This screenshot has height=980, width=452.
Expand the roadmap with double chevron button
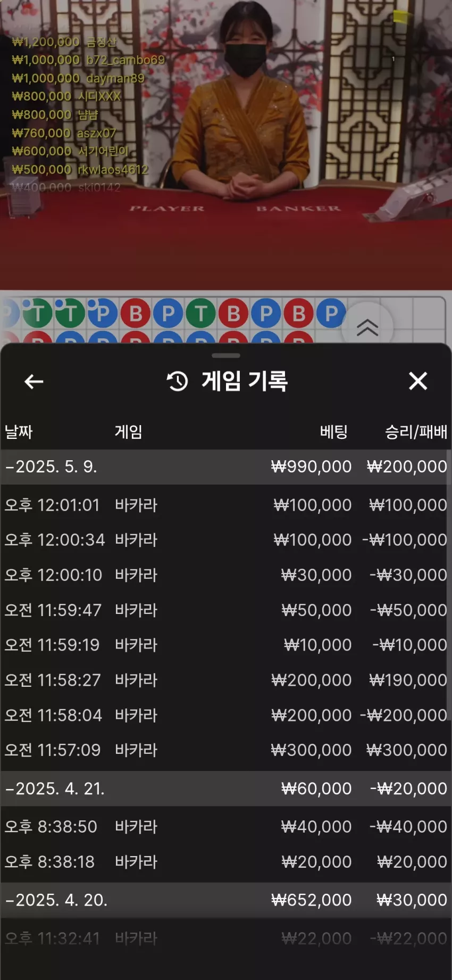coord(367,327)
